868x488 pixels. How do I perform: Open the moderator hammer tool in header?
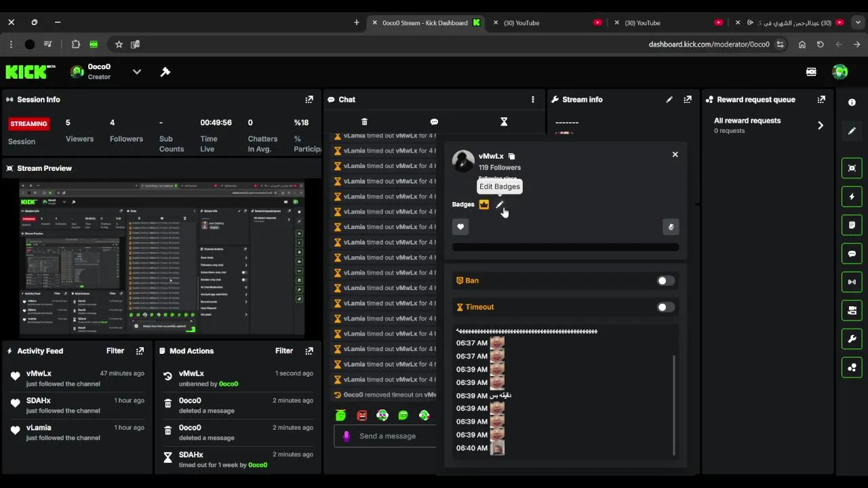click(165, 72)
